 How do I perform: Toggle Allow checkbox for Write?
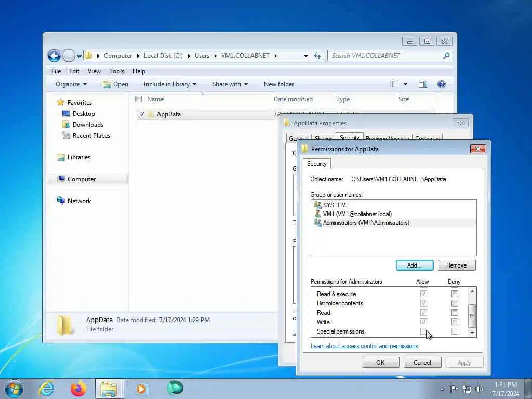(423, 322)
